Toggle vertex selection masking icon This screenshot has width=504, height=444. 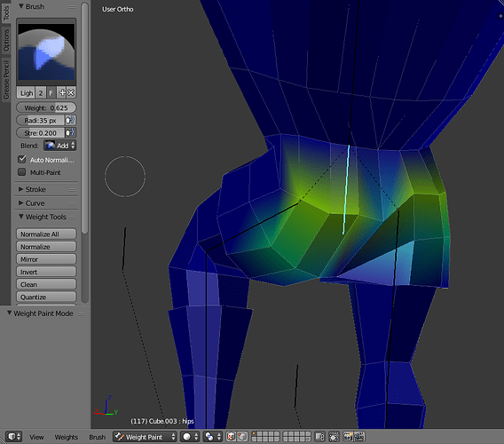pos(242,437)
